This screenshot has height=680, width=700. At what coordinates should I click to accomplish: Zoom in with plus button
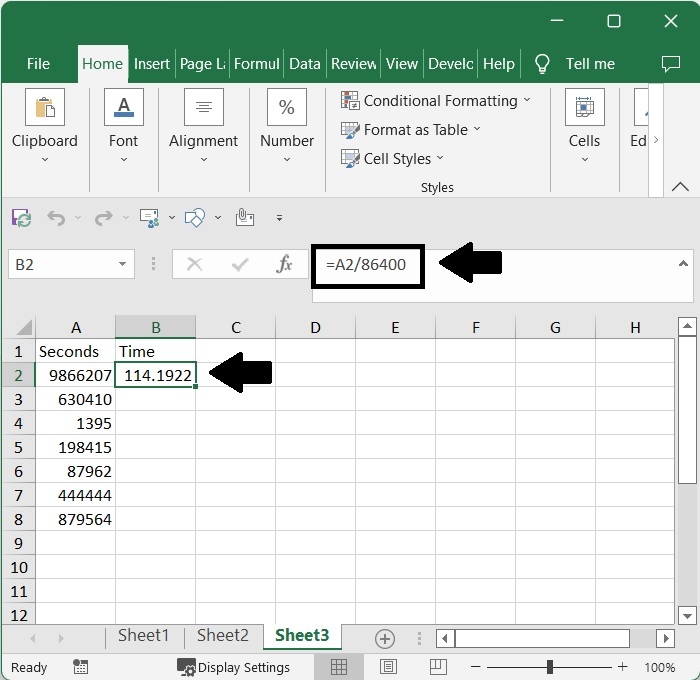pyautogui.click(x=622, y=667)
